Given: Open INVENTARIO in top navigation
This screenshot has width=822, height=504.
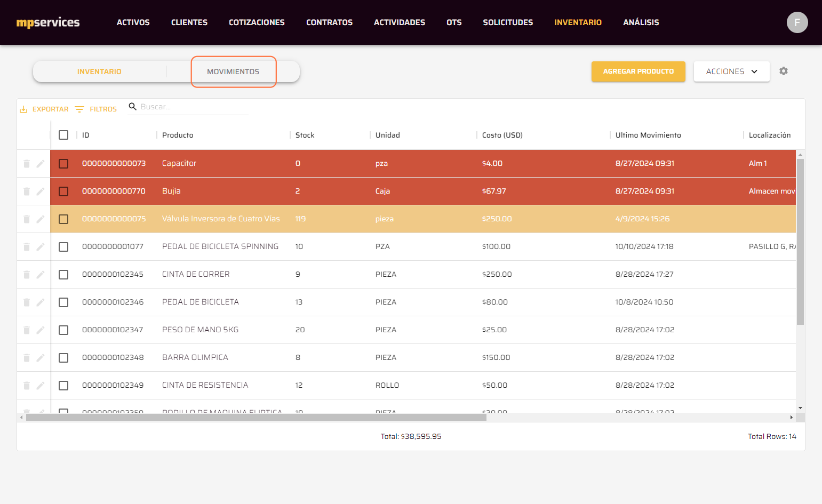Looking at the screenshot, I should (x=578, y=22).
